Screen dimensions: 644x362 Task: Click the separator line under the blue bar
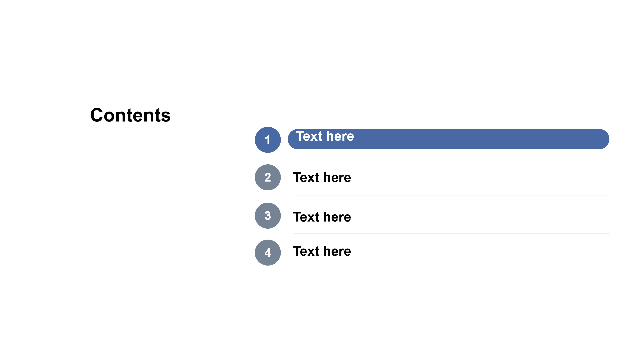pos(452,158)
